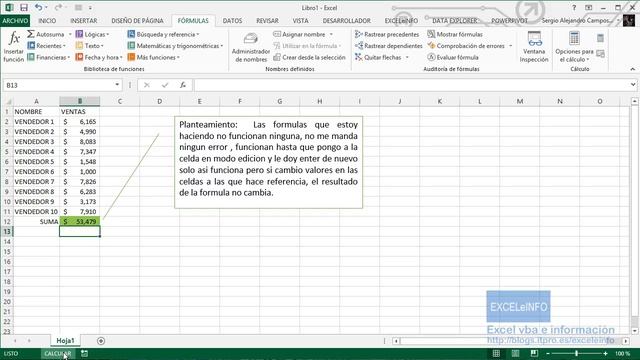Open Más funciones list
This screenshot has width=640, height=360.
(x=153, y=57)
